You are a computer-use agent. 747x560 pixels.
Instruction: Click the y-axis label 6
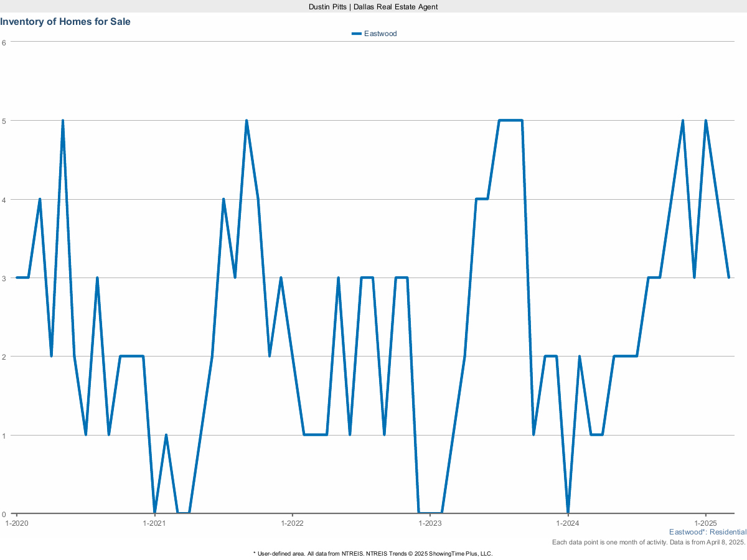point(4,42)
